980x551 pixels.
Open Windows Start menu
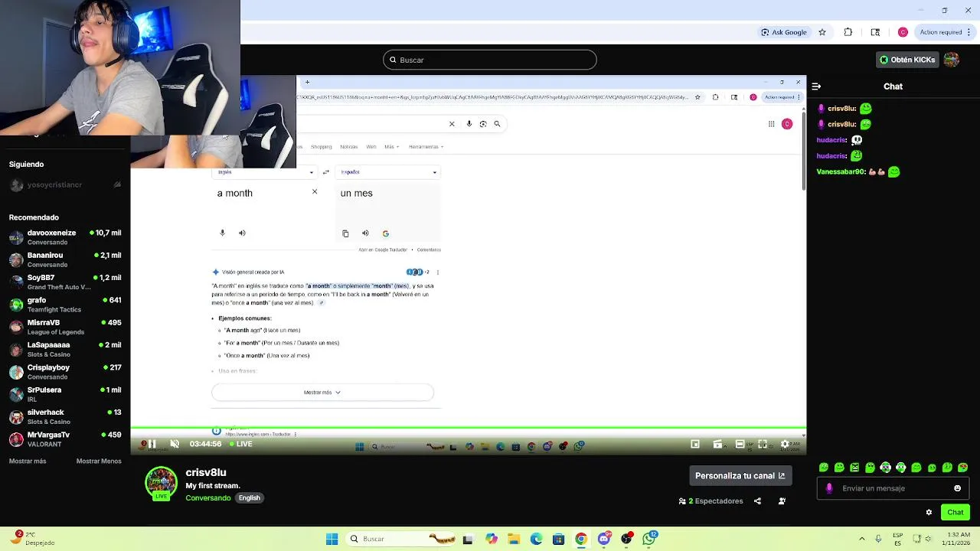pyautogui.click(x=332, y=540)
